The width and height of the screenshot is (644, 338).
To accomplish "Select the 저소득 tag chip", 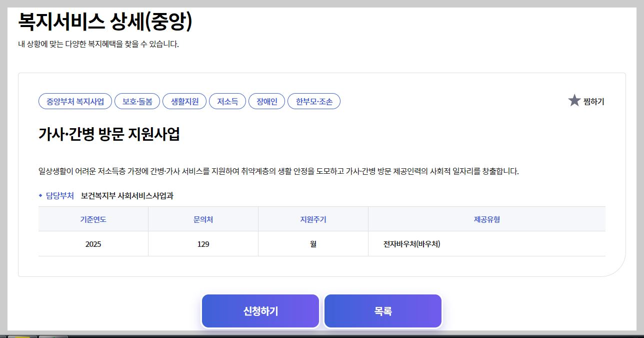I will pos(227,101).
